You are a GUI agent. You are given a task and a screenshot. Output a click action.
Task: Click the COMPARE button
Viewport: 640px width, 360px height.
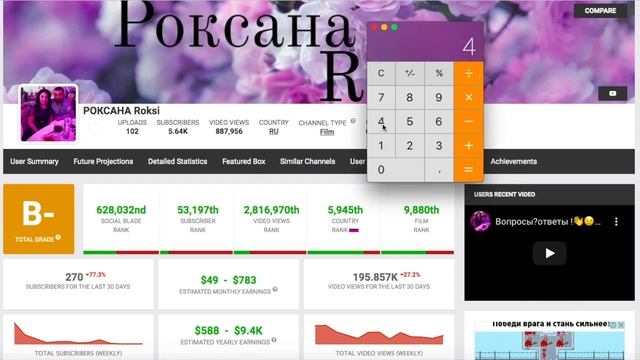(600, 11)
